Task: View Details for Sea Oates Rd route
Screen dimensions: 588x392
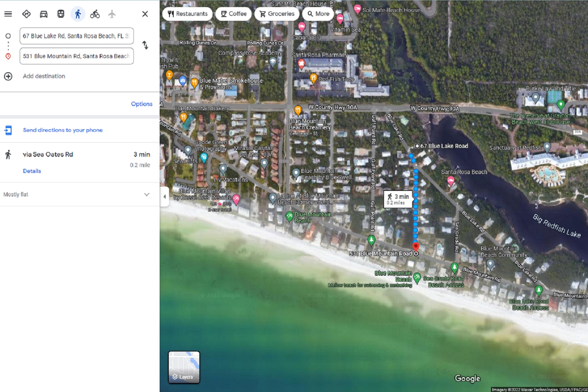Action: [x=31, y=171]
